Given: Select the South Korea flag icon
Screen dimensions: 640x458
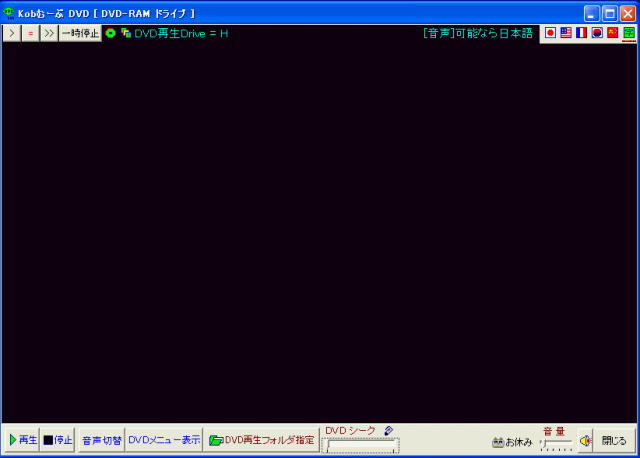Looking at the screenshot, I should [x=597, y=33].
